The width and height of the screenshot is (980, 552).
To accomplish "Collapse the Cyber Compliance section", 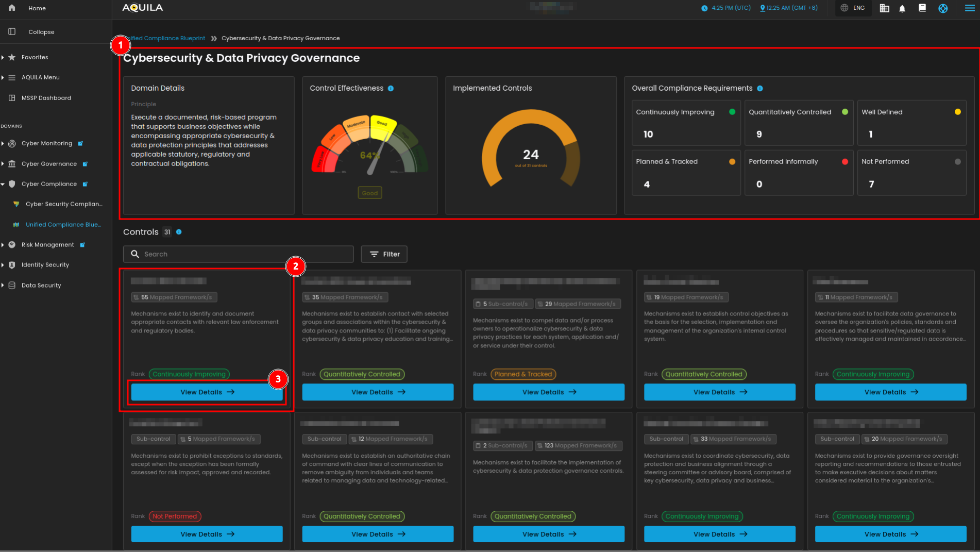I will pyautogui.click(x=3, y=184).
